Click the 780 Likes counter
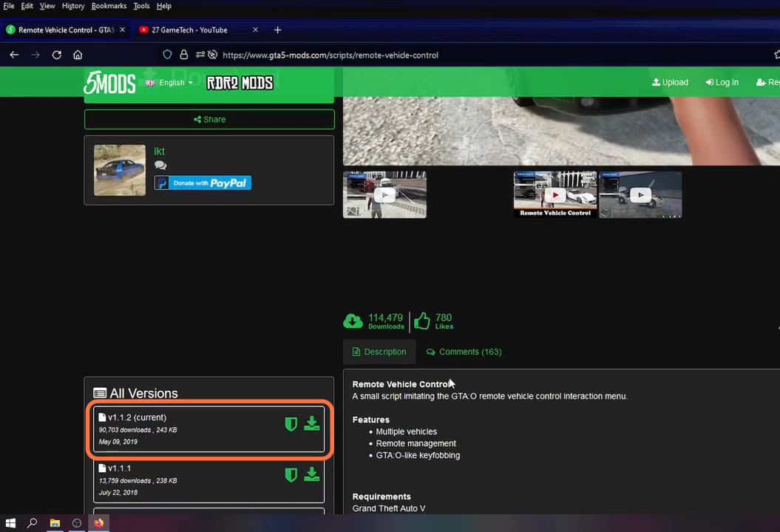The height and width of the screenshot is (532, 780). [444, 321]
